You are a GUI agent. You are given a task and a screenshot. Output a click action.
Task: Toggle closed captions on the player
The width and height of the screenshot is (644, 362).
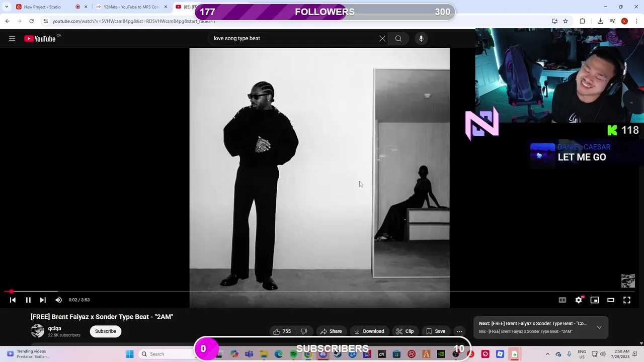pos(562,300)
